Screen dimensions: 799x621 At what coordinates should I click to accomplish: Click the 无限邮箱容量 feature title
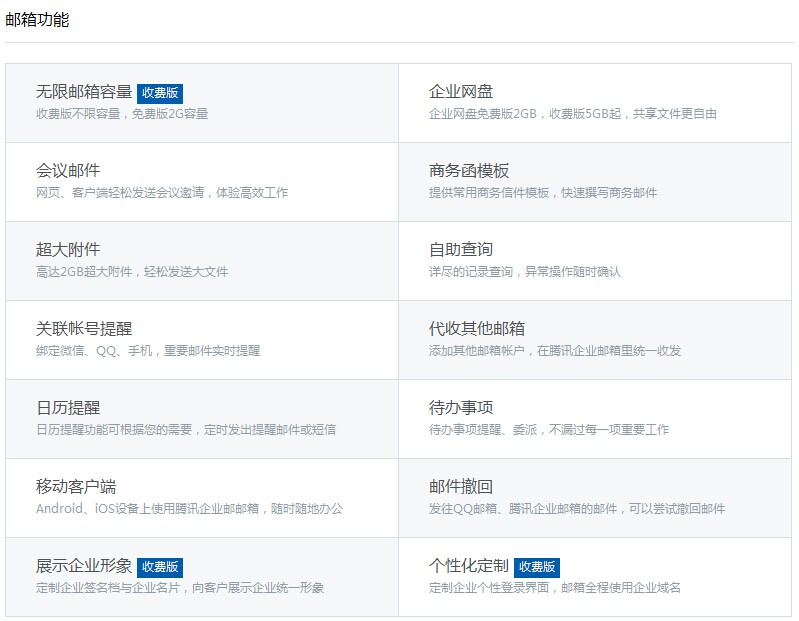[84, 92]
